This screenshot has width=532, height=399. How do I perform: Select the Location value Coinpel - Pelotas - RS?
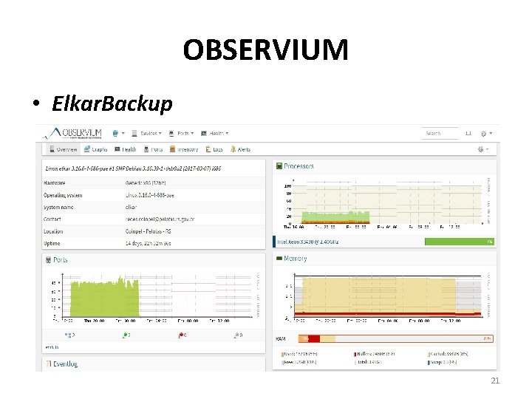coord(148,231)
